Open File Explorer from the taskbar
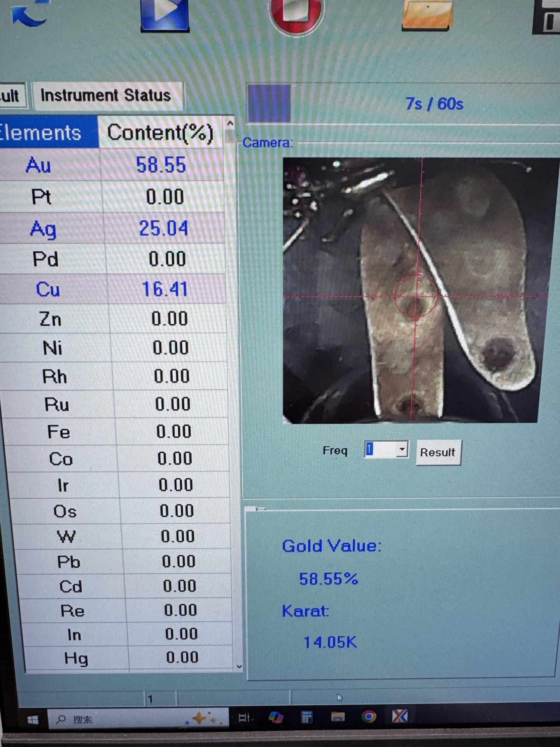 click(338, 717)
